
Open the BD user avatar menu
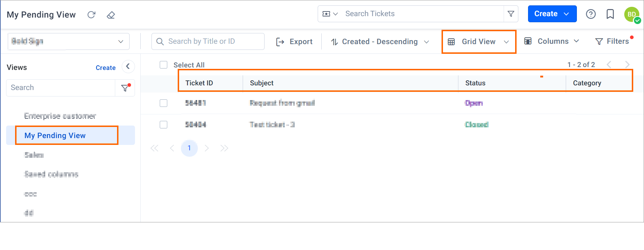point(632,15)
